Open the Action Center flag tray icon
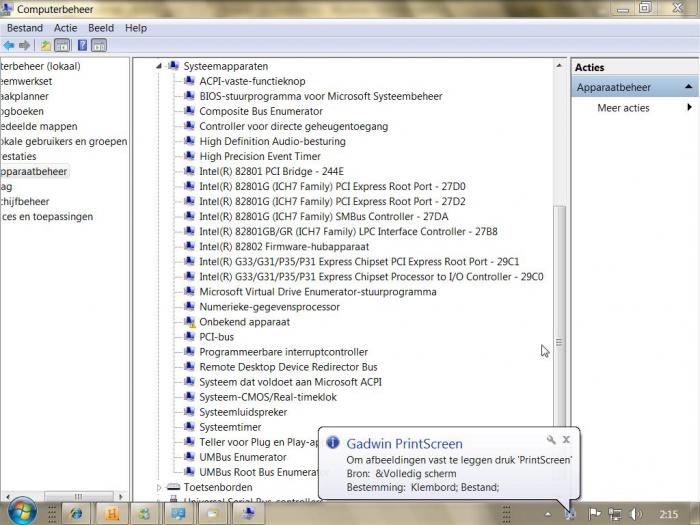 (x=594, y=514)
